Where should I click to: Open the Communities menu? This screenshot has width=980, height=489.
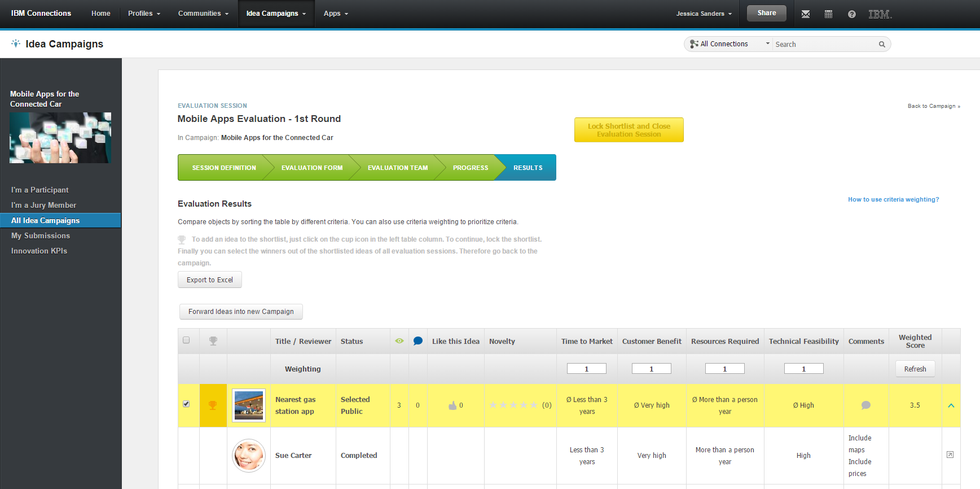(203, 14)
